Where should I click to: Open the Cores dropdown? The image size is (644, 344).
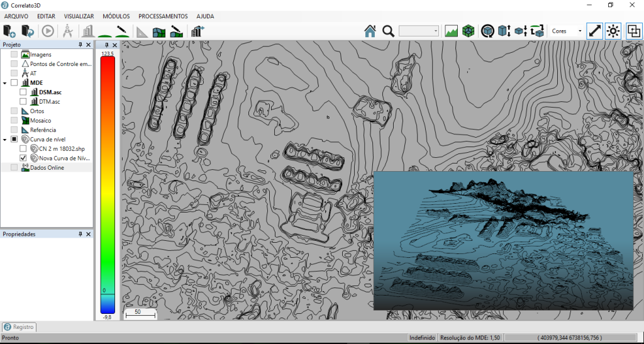point(566,31)
